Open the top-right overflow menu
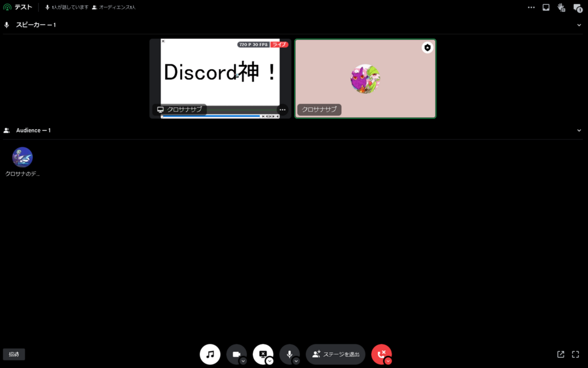The height and width of the screenshot is (368, 588). click(x=531, y=7)
